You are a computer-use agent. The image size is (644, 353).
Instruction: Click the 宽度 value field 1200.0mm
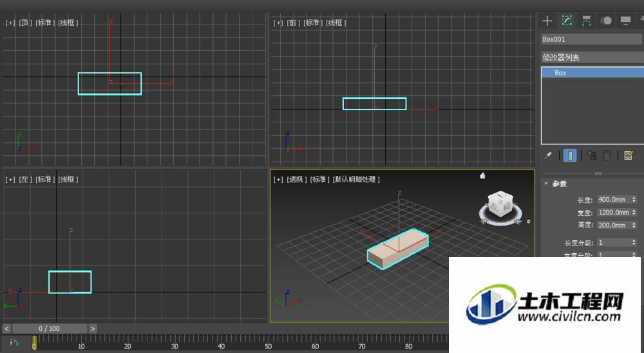pos(614,213)
